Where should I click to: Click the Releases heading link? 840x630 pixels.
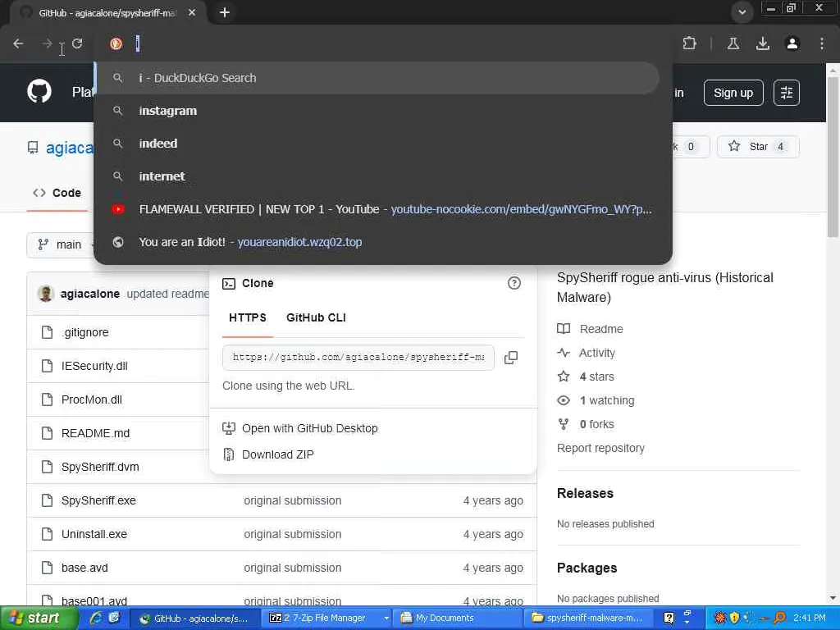pos(585,493)
